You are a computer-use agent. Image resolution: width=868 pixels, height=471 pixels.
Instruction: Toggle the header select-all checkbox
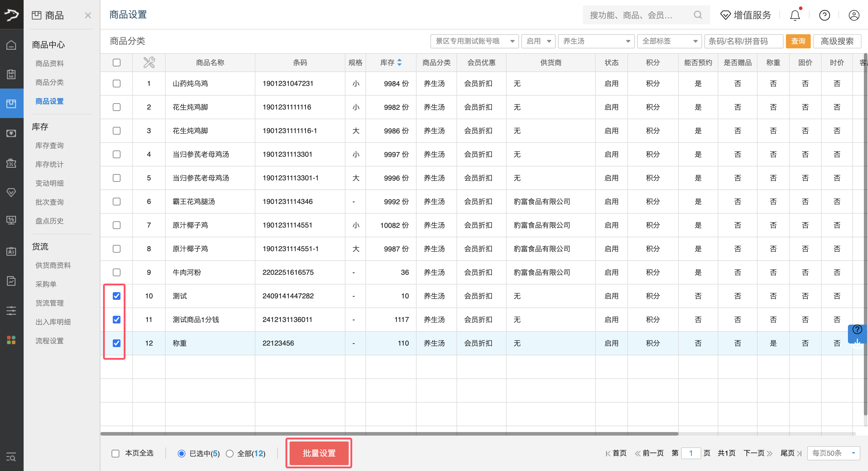pos(117,62)
